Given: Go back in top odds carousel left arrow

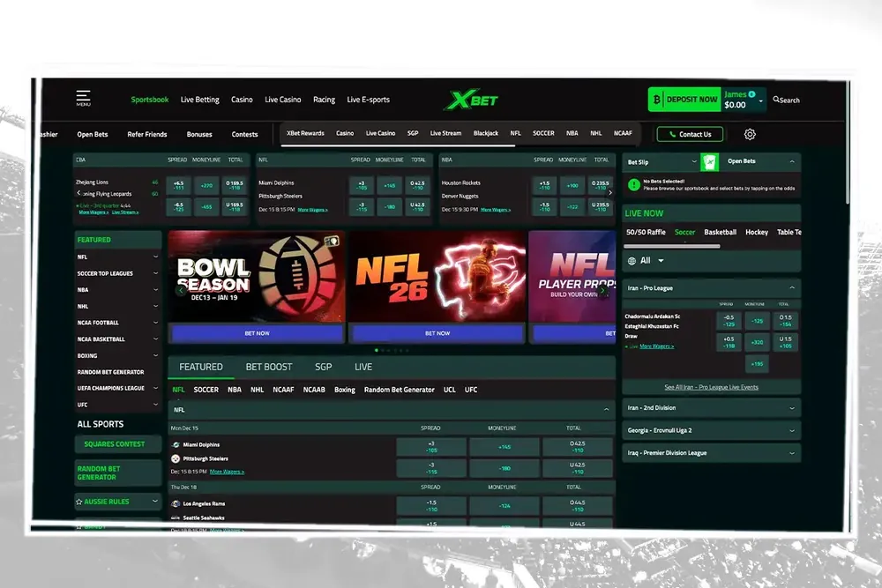Looking at the screenshot, I should point(78,193).
